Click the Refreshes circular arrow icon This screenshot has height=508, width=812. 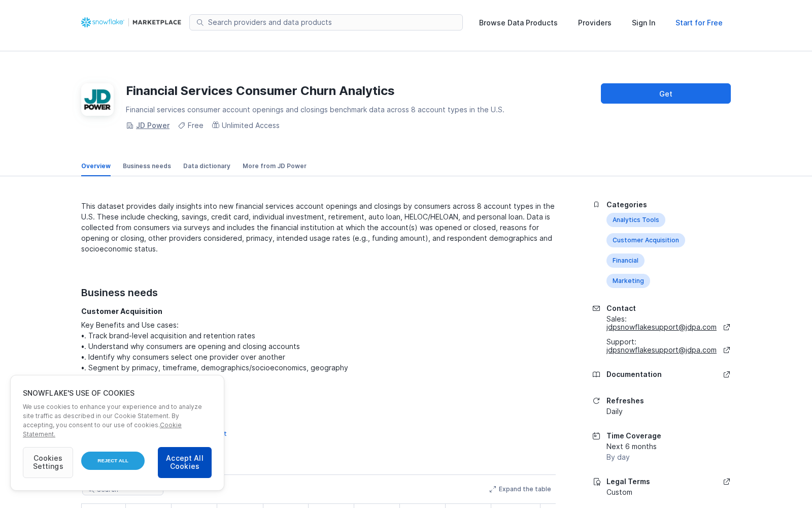click(596, 401)
